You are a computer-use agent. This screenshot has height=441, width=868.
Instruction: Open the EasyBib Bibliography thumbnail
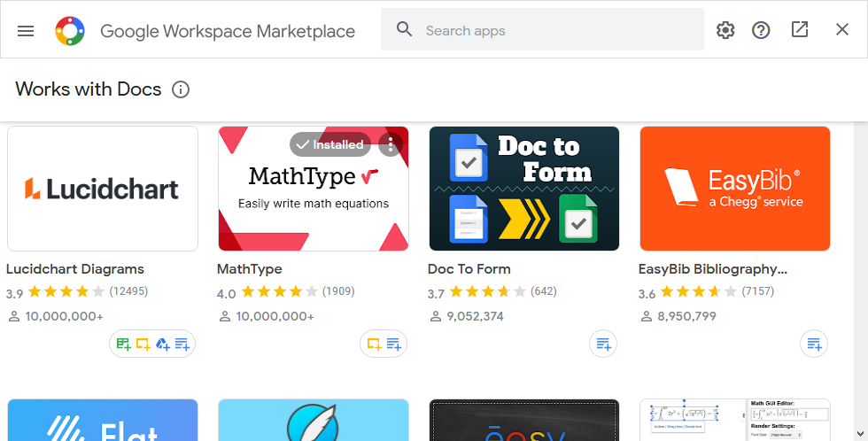[x=734, y=189]
